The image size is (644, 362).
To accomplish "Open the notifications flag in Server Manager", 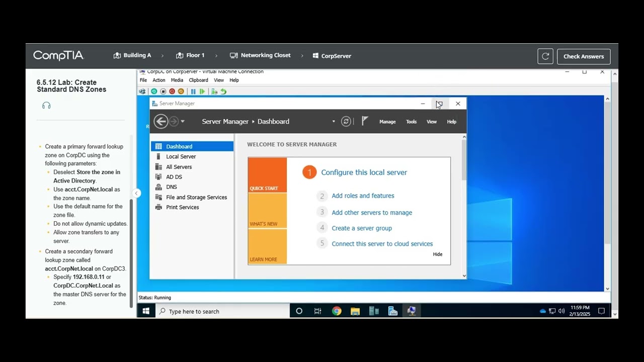I will pos(365,121).
